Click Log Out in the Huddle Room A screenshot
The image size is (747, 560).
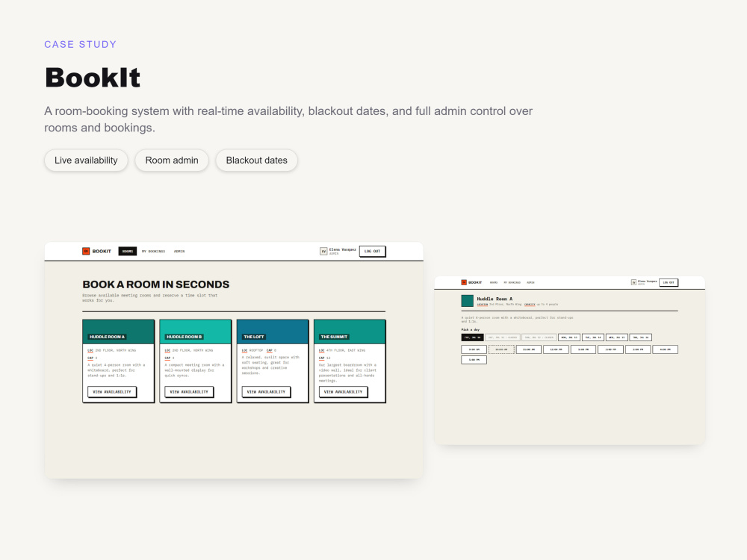(669, 282)
